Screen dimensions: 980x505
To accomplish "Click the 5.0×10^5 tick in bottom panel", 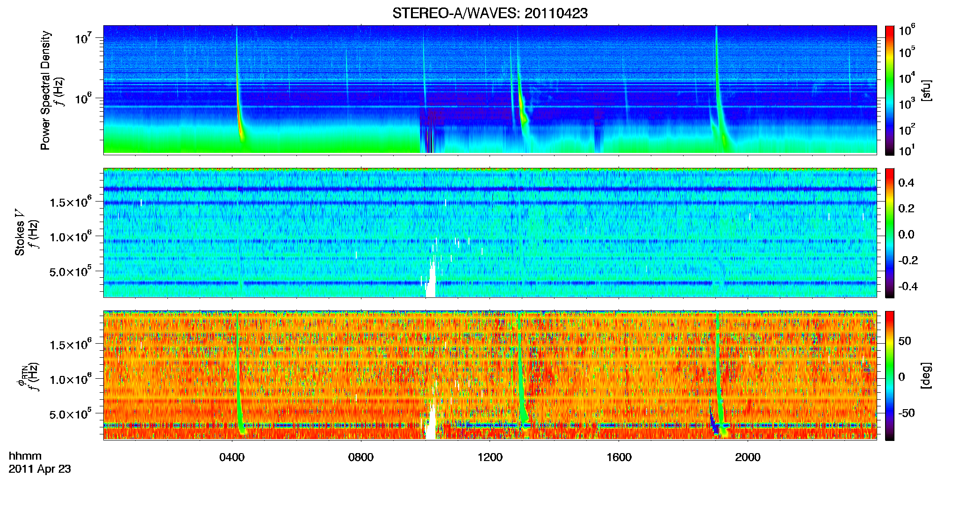I will pos(71,414).
